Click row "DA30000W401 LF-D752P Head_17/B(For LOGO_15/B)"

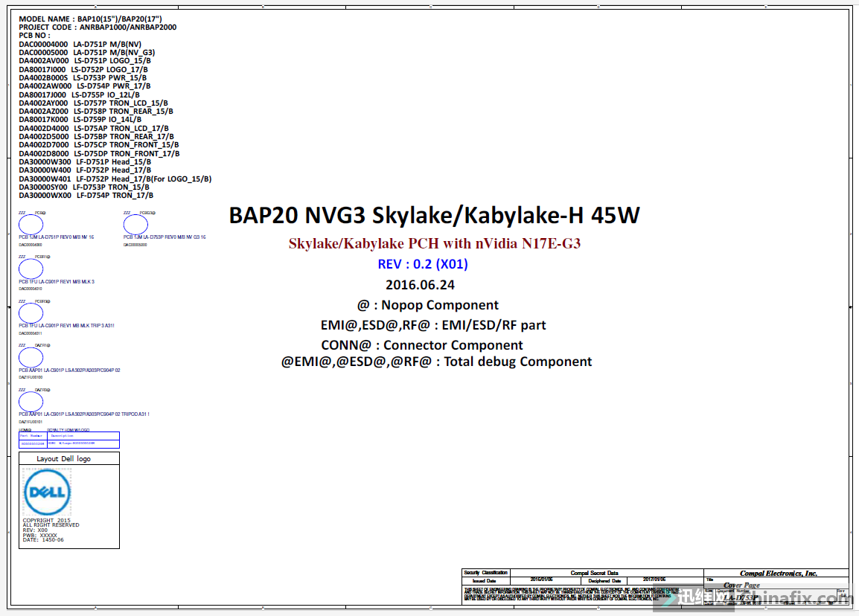click(115, 179)
